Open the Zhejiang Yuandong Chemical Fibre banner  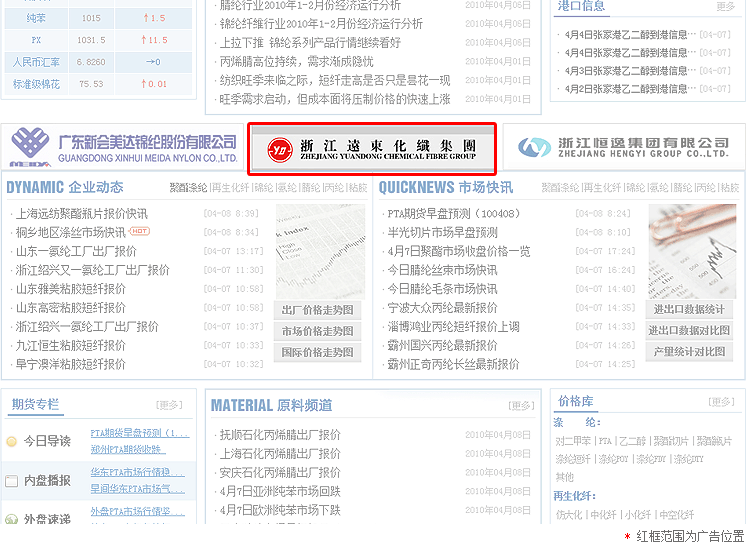click(372, 149)
